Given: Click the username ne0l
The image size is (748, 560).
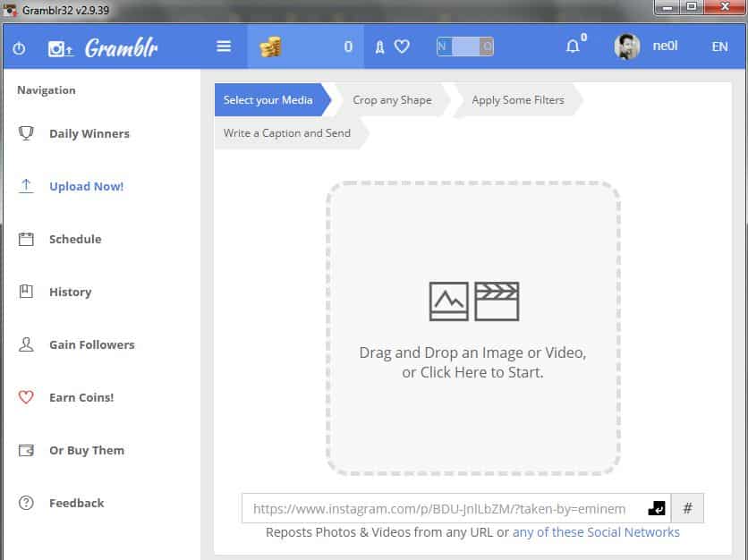Looking at the screenshot, I should [x=665, y=46].
